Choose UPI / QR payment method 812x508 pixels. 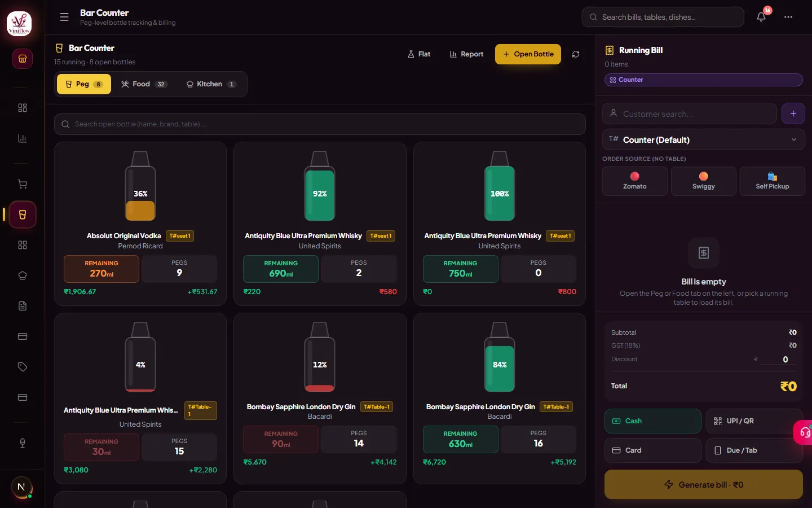pyautogui.click(x=754, y=421)
